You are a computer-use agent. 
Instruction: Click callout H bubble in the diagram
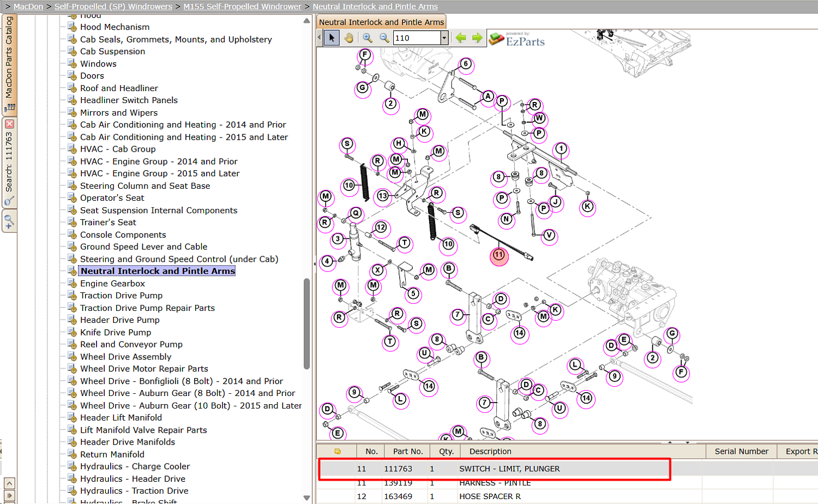(399, 143)
